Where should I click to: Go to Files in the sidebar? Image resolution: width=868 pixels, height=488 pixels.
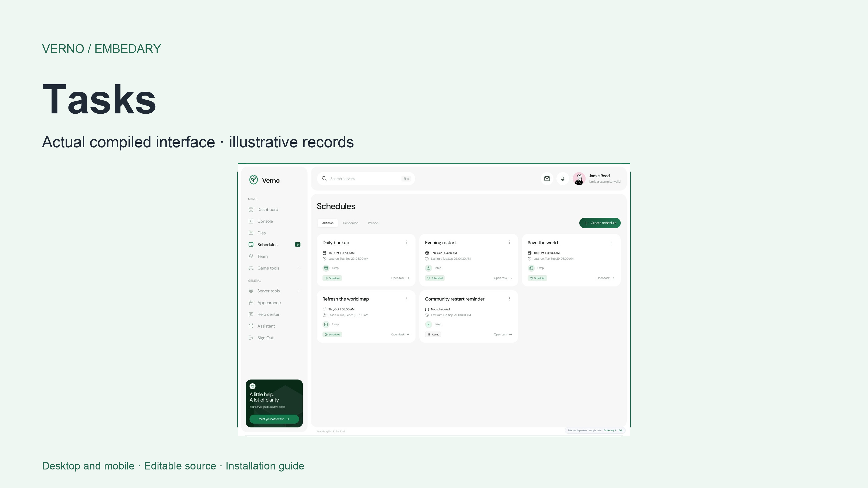coord(257,233)
